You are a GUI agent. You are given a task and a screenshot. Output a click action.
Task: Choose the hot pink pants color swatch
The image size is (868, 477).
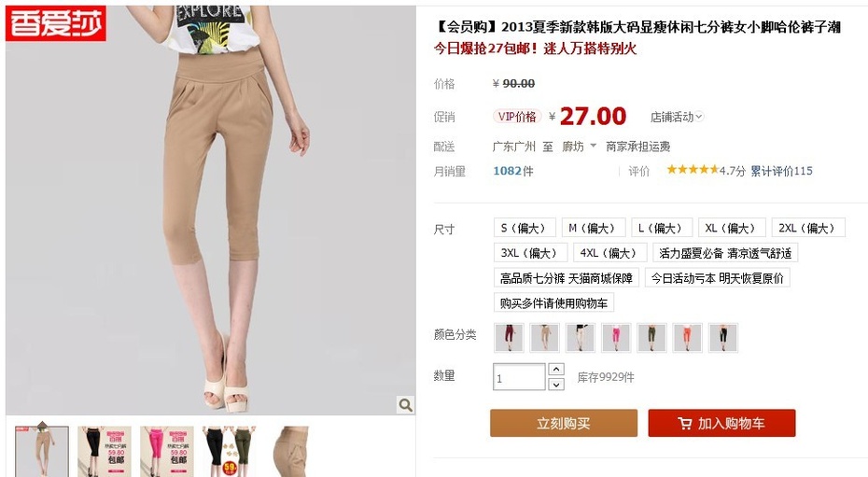(x=616, y=338)
